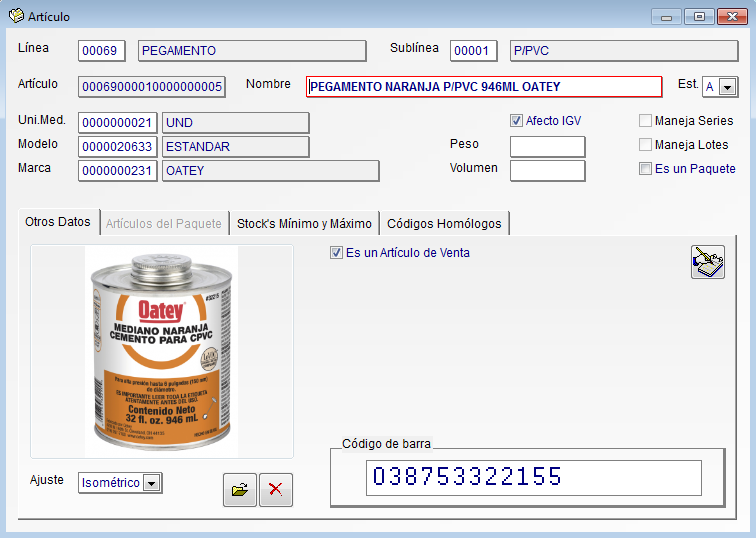Screen dimensions: 756x538
Task: Click the Artículo code field
Action: click(152, 87)
